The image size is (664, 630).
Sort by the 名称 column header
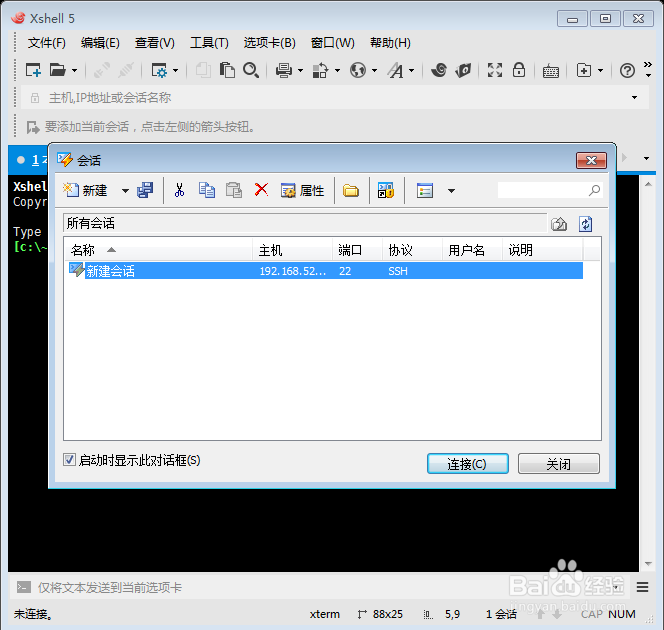(158, 250)
